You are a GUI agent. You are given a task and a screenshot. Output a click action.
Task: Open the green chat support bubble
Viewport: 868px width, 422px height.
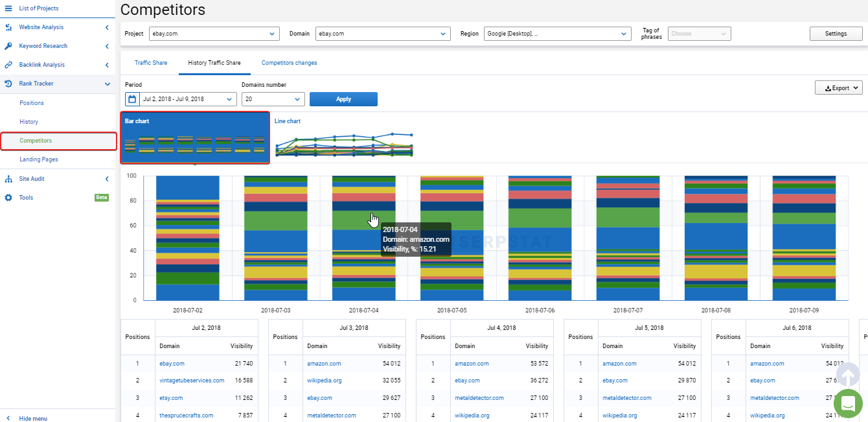848,404
